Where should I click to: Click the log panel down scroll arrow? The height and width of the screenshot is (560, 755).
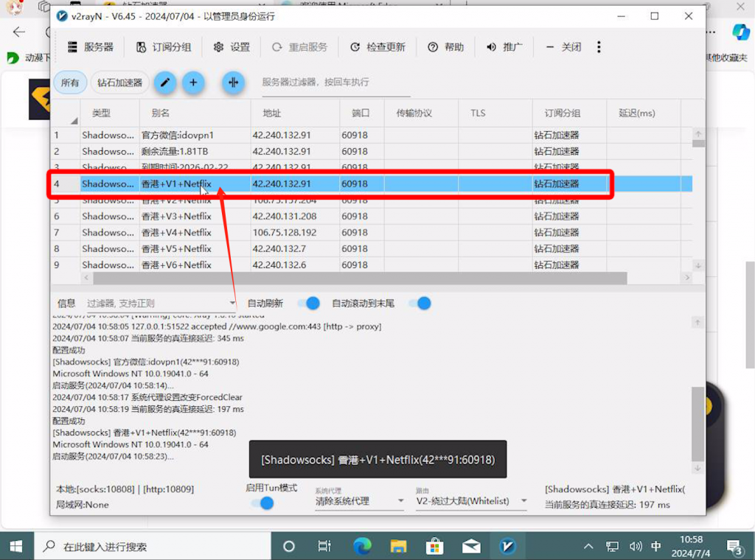[x=697, y=468]
